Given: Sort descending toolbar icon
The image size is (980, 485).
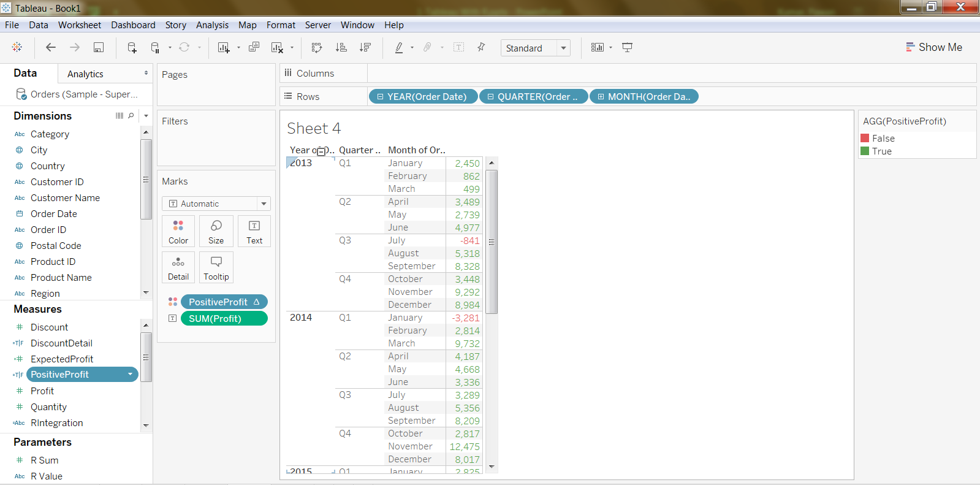Looking at the screenshot, I should [x=365, y=47].
